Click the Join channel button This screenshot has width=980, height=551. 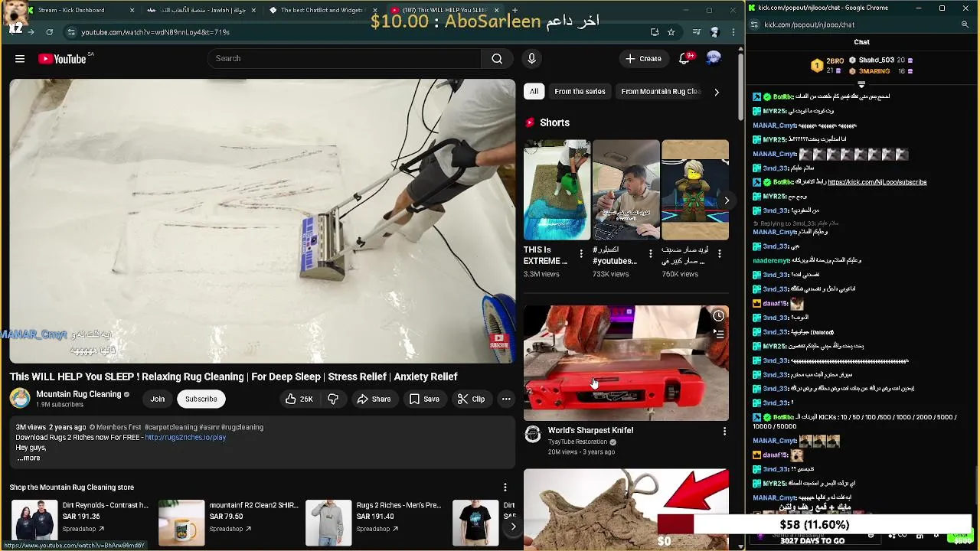pyautogui.click(x=157, y=399)
